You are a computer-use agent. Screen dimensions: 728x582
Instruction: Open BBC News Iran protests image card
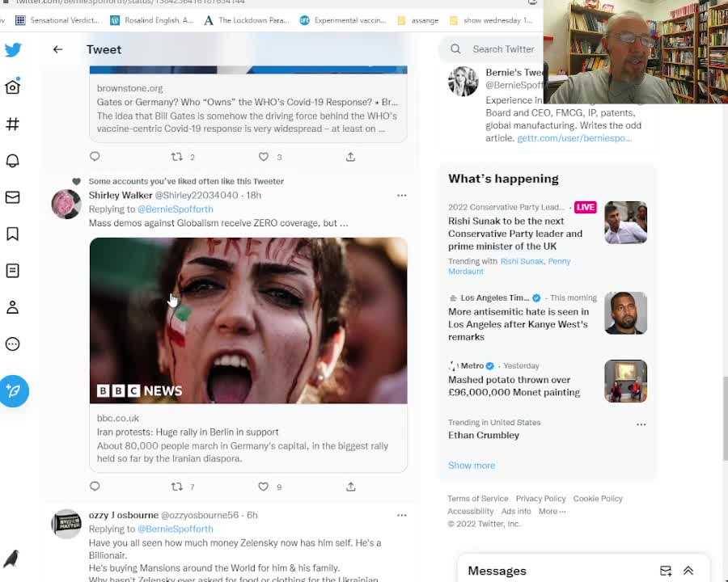[x=248, y=320]
